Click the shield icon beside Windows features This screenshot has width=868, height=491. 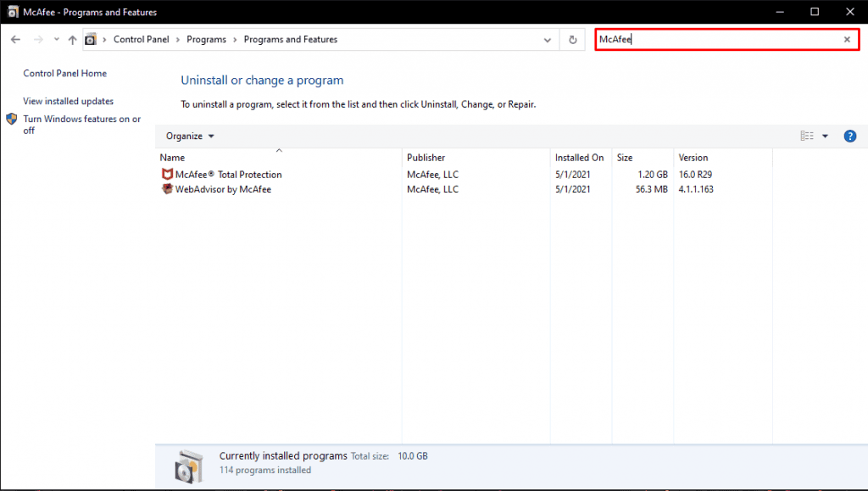coord(12,119)
